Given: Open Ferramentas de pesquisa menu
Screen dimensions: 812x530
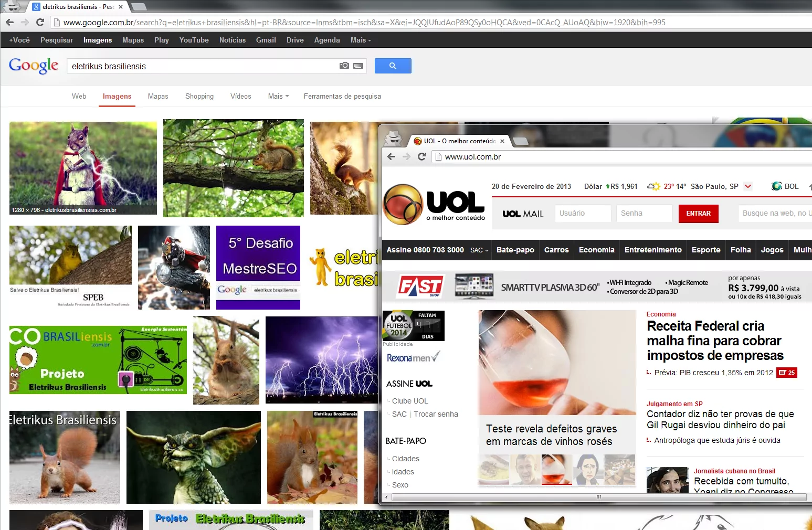Looking at the screenshot, I should pos(342,96).
